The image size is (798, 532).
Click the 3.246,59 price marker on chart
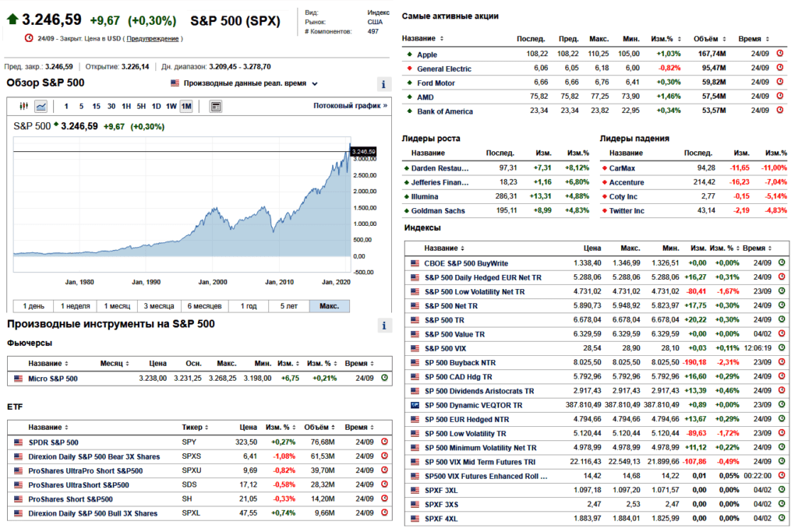coord(364,151)
